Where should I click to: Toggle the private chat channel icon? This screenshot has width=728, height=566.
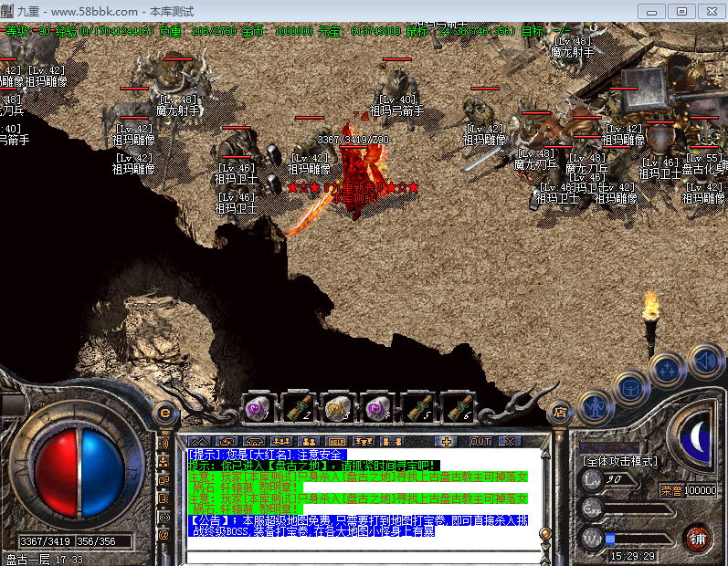tap(164, 480)
